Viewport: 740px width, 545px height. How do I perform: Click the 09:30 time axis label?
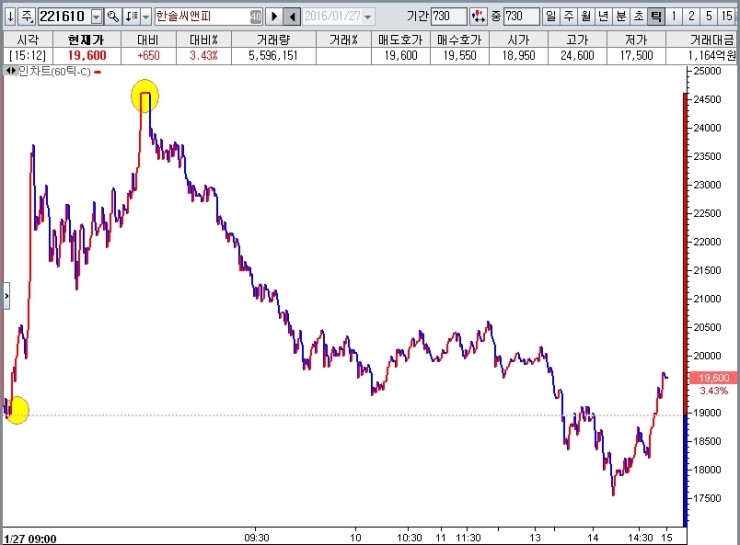pyautogui.click(x=257, y=537)
